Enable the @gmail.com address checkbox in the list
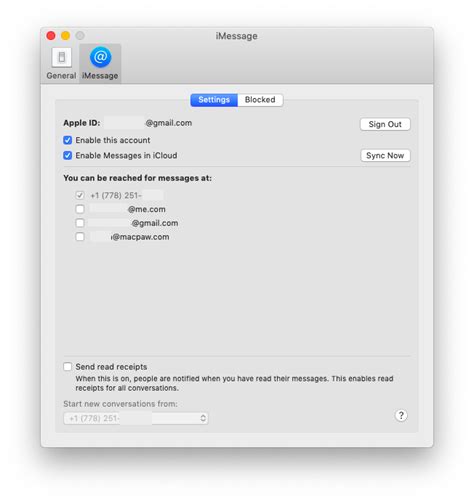Screen dimensions: 474x501 coord(80,223)
